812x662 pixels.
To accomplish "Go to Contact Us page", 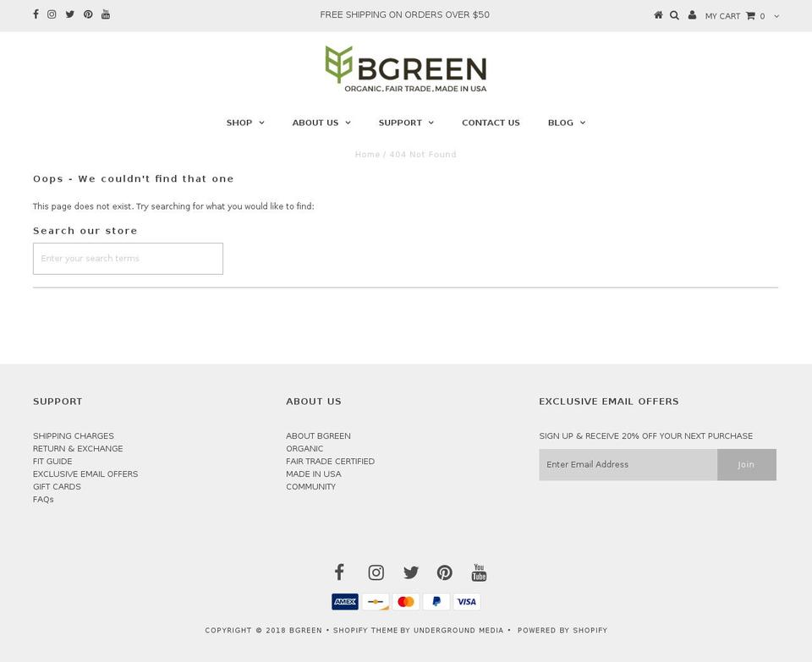I will click(x=491, y=123).
